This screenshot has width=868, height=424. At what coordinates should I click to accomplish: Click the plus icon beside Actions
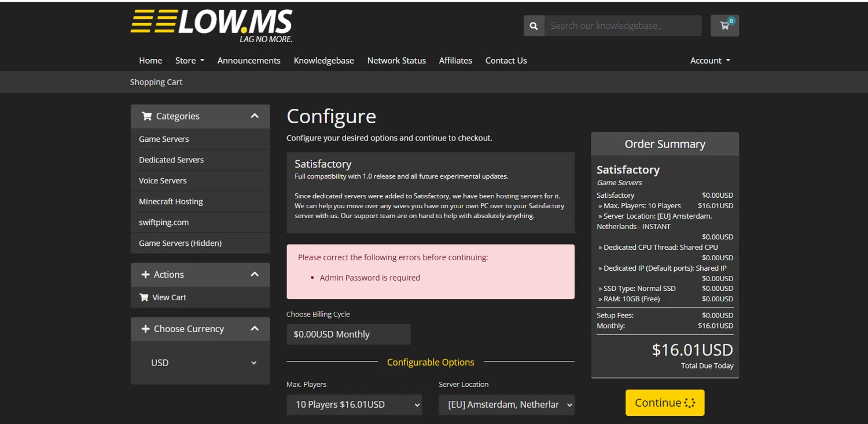(146, 275)
